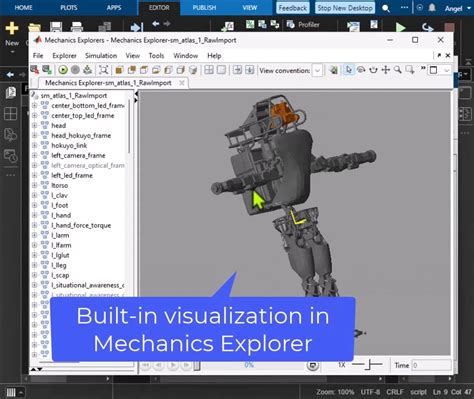
Task: Select sm_atlas_1_RawImport root tree node
Action: (74, 96)
